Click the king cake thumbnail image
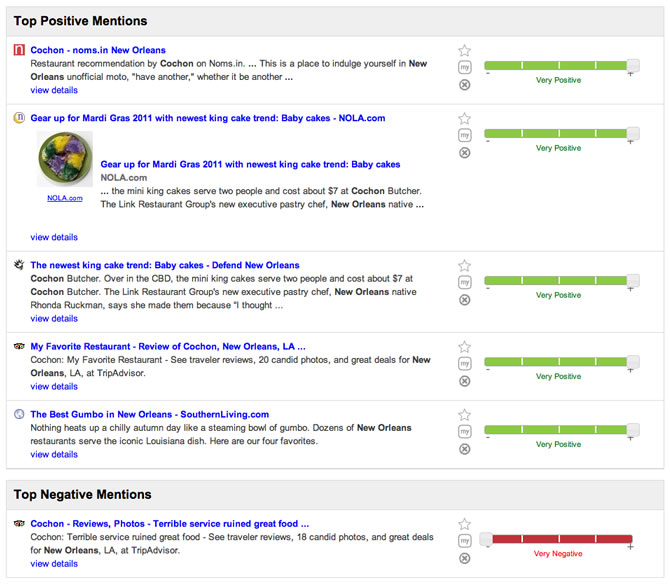 [65, 159]
